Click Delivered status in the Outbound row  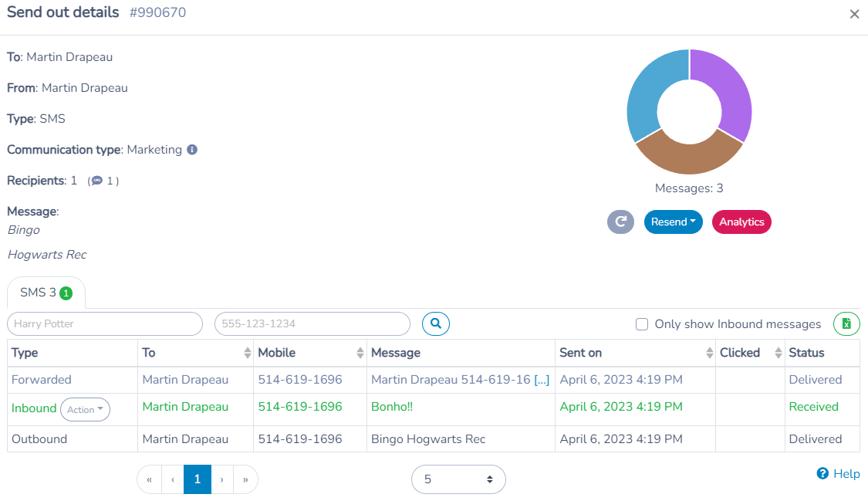pyautogui.click(x=816, y=439)
